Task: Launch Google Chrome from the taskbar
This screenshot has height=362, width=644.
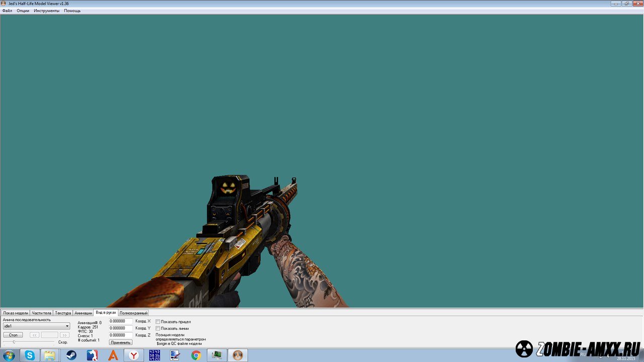Action: tap(196, 355)
